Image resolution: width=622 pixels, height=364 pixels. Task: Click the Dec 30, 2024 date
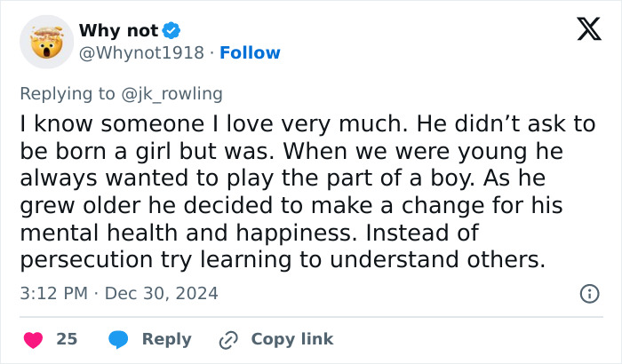tap(163, 293)
